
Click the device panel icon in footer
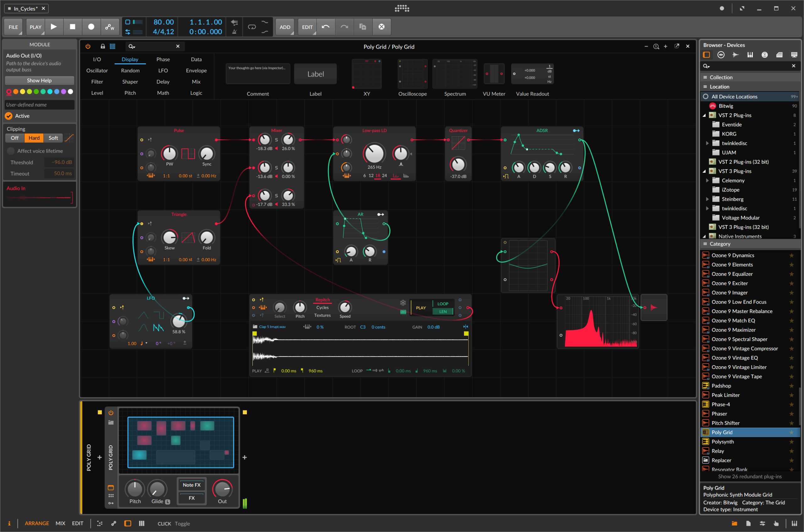[128, 524]
